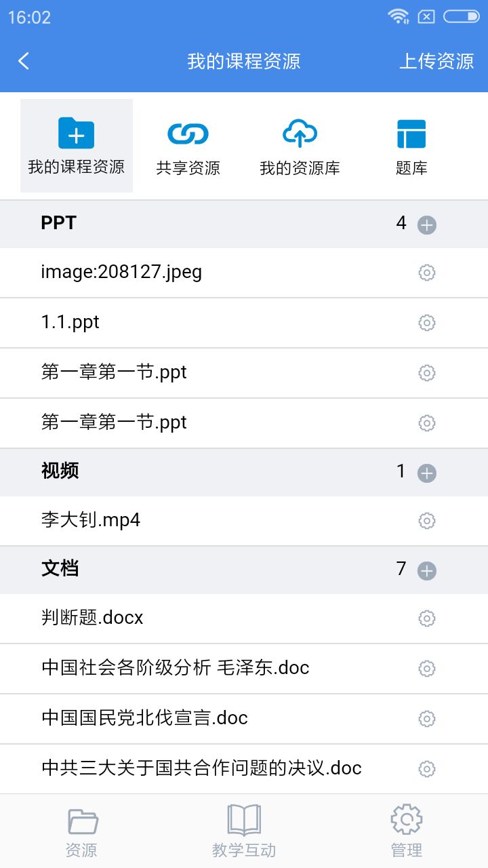
Task: Open settings gear for 李大钊.mp4
Action: [x=426, y=521]
